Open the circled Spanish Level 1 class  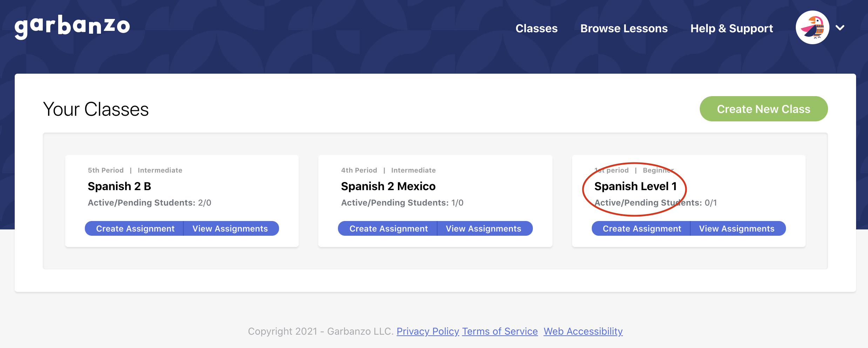point(636,186)
